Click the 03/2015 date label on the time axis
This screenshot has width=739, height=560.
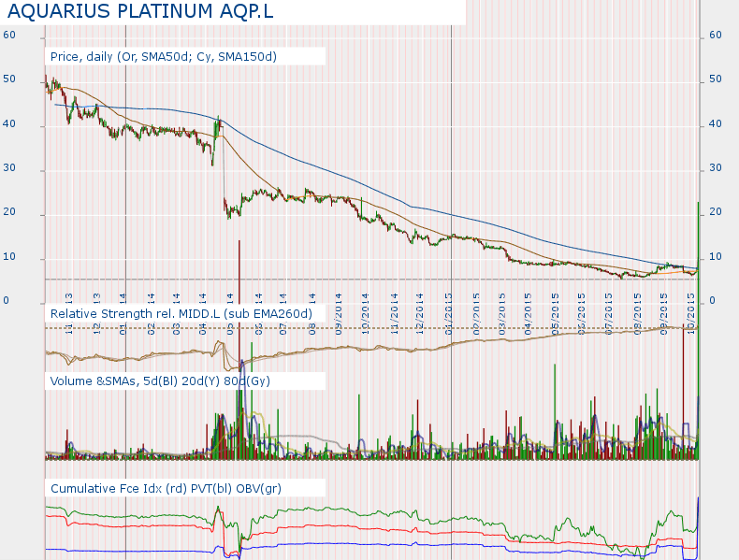pyautogui.click(x=501, y=314)
